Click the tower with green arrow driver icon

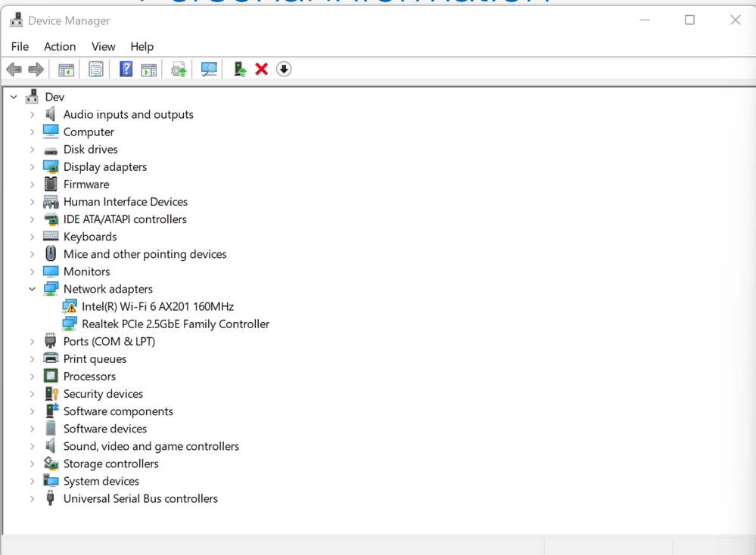[240, 70]
